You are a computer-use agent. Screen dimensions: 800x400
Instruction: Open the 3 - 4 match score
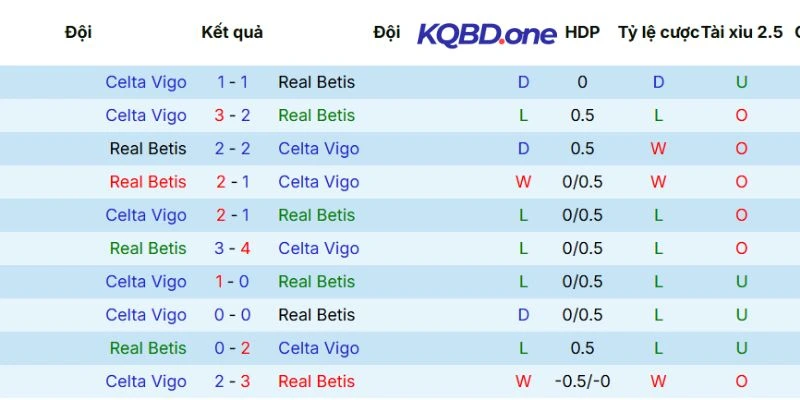232,248
